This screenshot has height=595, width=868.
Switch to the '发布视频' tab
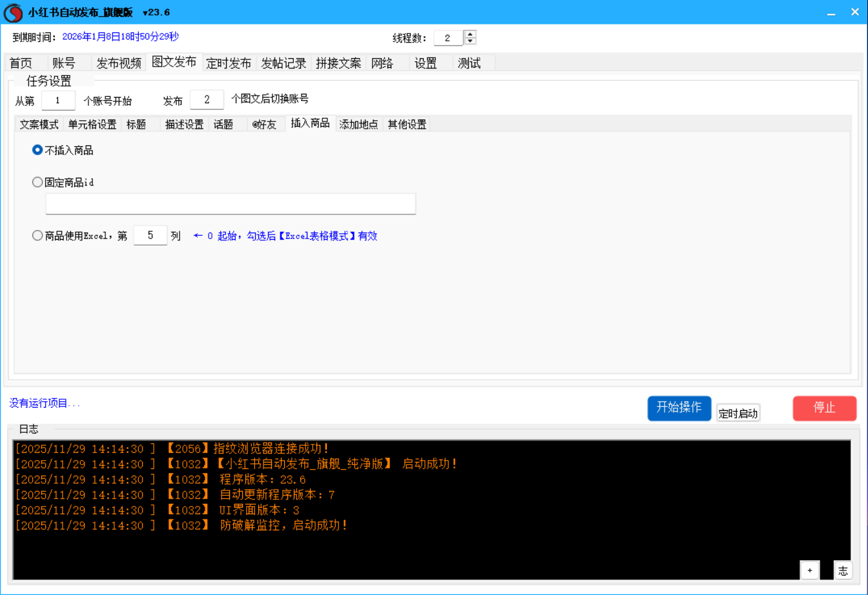(119, 63)
